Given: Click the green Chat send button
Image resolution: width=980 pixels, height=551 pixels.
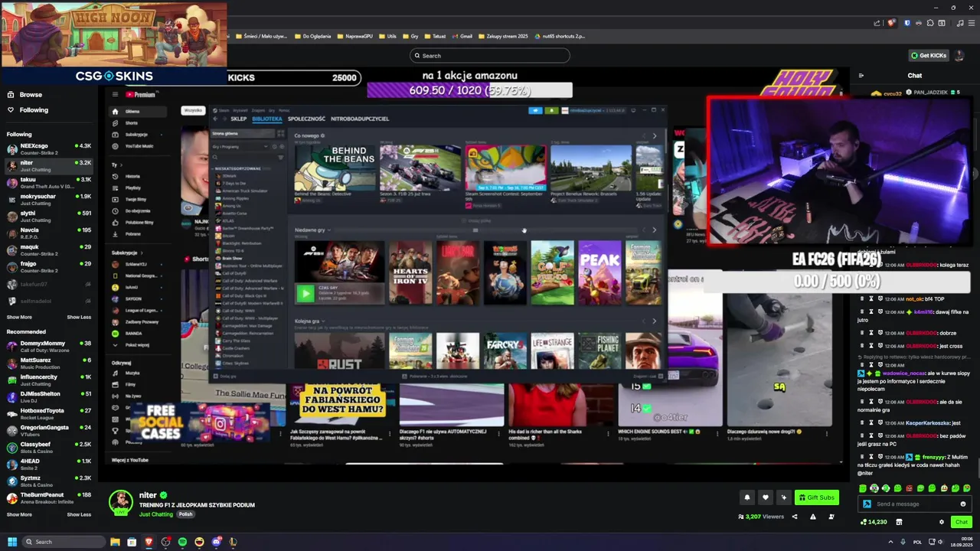Looking at the screenshot, I should click(x=961, y=522).
